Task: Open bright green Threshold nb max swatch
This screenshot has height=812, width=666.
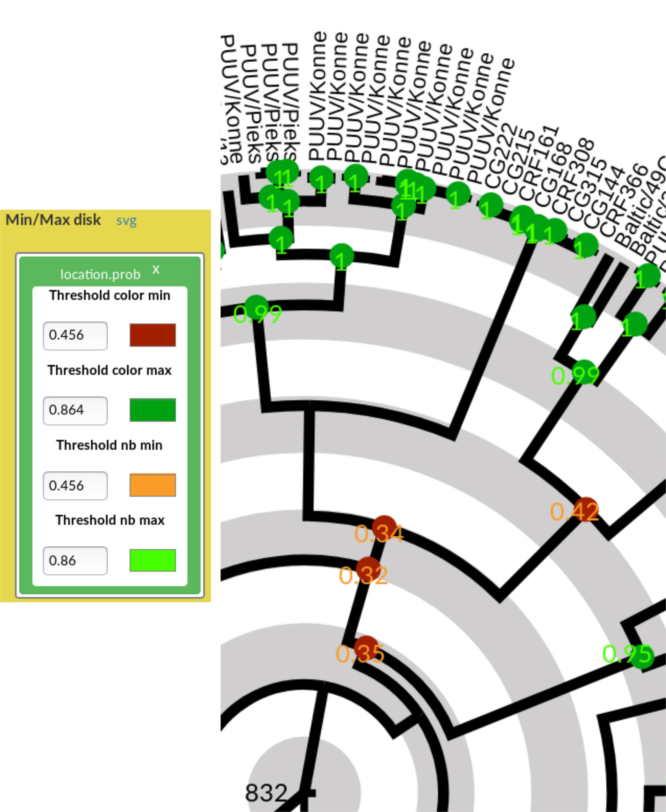Action: [153, 560]
